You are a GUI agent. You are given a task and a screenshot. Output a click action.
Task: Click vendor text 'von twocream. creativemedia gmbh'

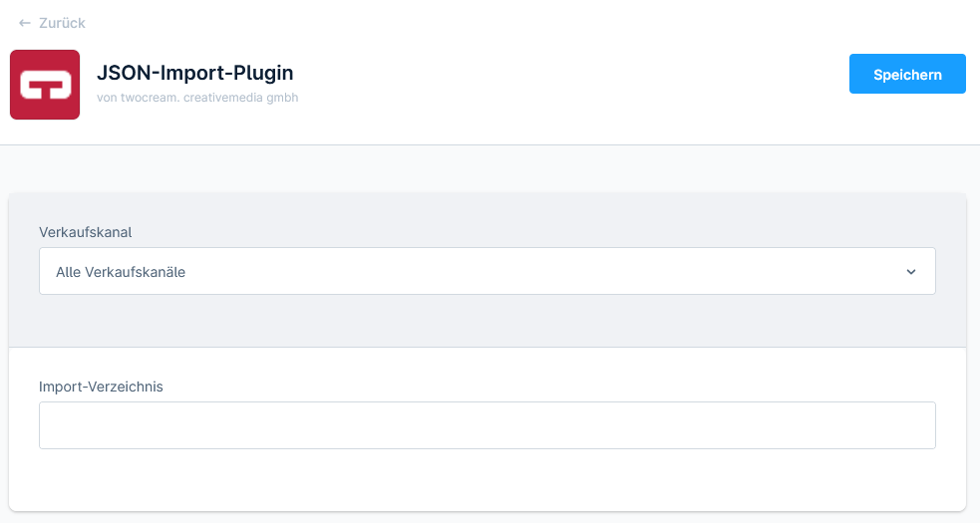coord(197,98)
